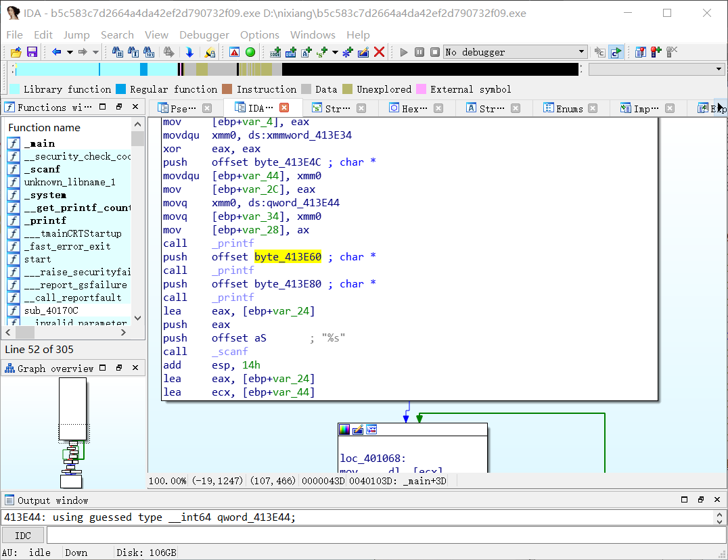
Task: Click the breakpoint list icon
Action: pyautogui.click(x=640, y=52)
